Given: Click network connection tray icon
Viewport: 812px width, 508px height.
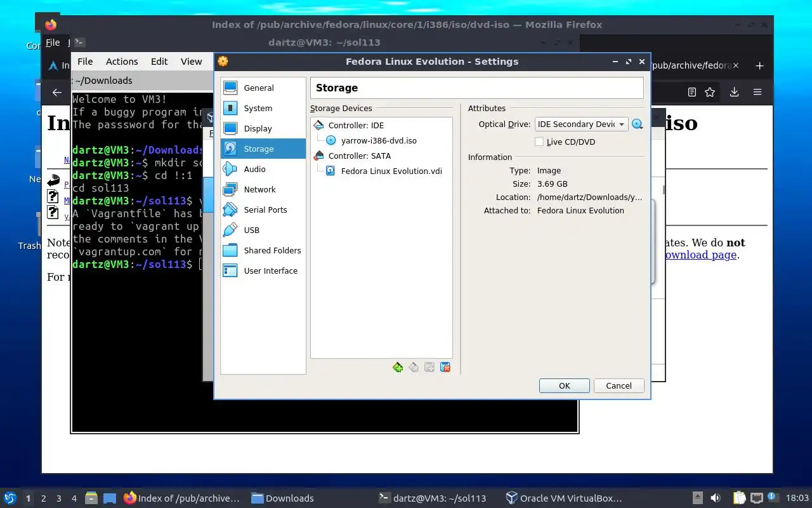Looking at the screenshot, I should (x=756, y=498).
